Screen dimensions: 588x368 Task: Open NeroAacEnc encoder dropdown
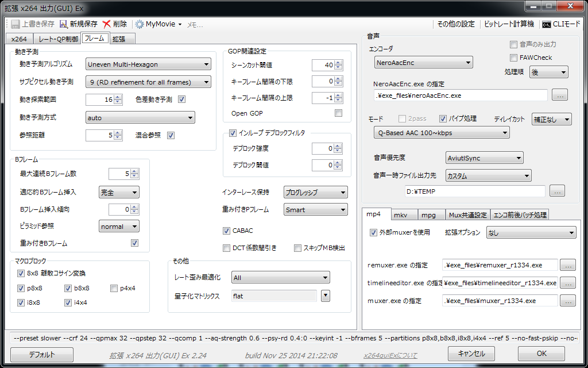pyautogui.click(x=423, y=63)
